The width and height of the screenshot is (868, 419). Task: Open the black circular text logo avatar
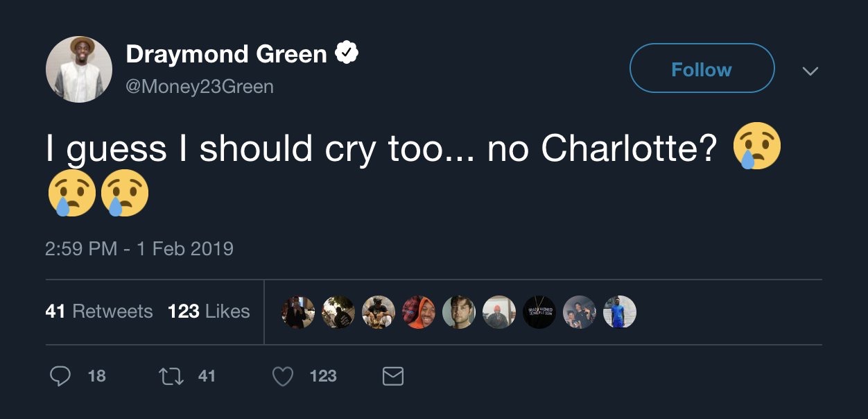click(x=539, y=312)
